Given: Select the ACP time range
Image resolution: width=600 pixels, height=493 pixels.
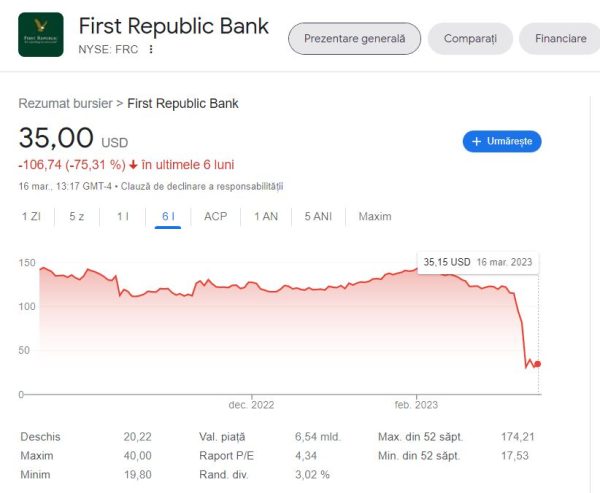Looking at the screenshot, I should [215, 217].
